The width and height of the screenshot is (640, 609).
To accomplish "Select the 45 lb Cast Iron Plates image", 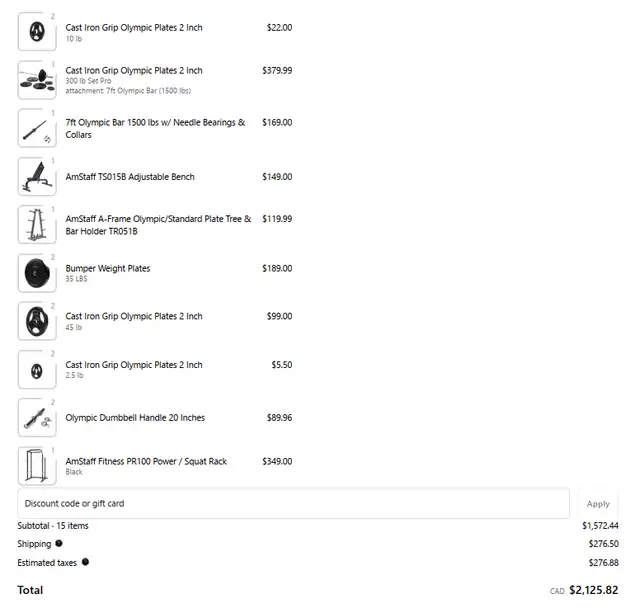I will point(37,321).
